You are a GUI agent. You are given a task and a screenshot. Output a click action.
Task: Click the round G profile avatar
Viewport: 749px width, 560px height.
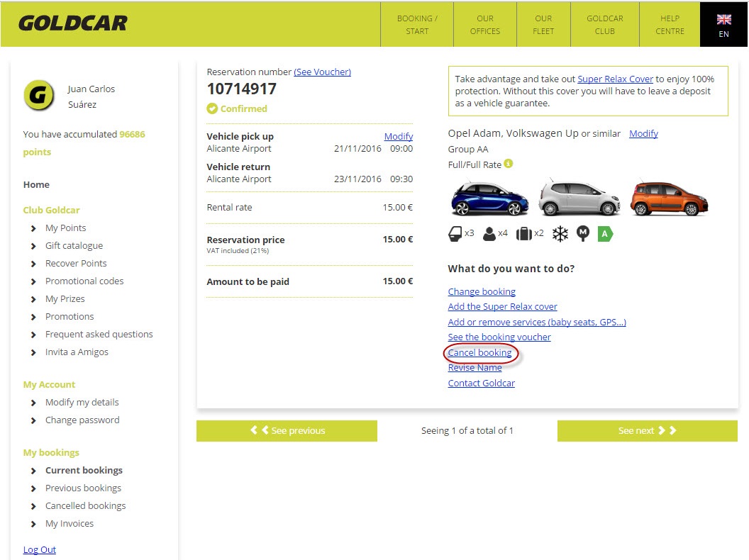[39, 95]
